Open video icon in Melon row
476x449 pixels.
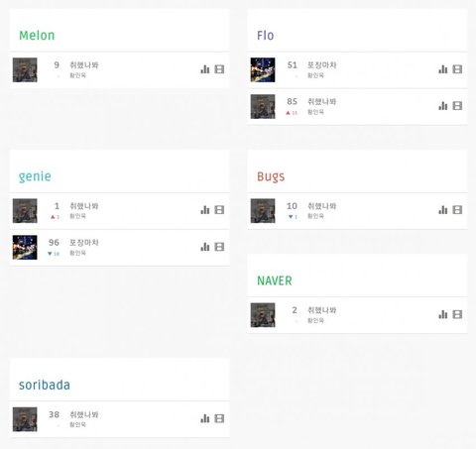pos(219,69)
